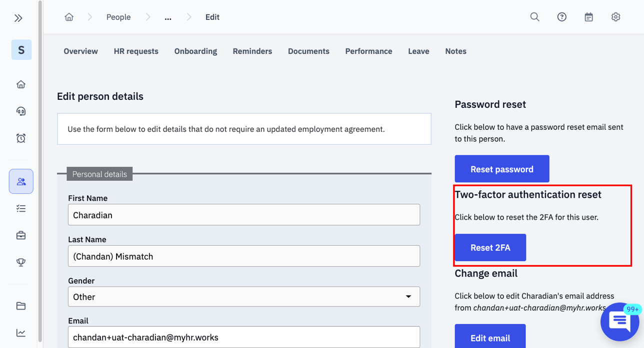Image resolution: width=644 pixels, height=348 pixels.
Task: Click the Change email heading
Action: click(x=486, y=273)
